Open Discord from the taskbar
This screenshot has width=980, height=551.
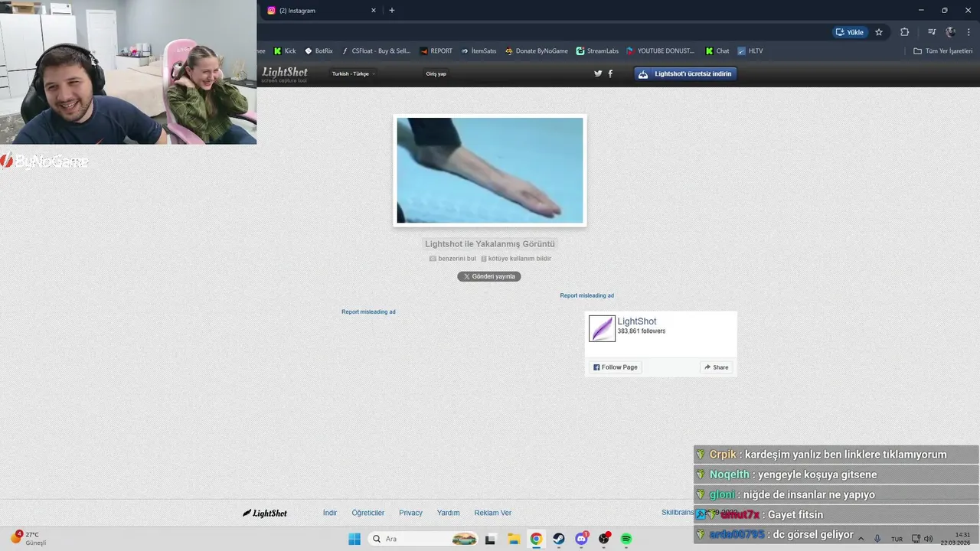[x=581, y=539]
